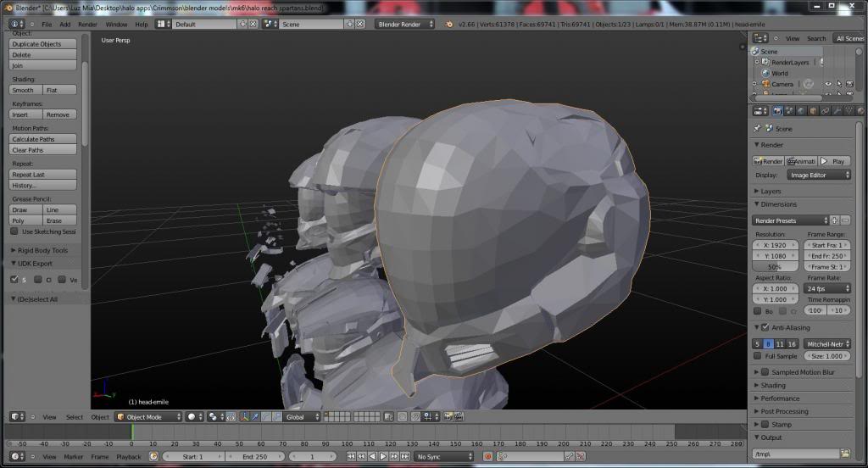Image resolution: width=868 pixels, height=468 pixels.
Task: Click the Calculate Paths button
Action: click(x=42, y=139)
